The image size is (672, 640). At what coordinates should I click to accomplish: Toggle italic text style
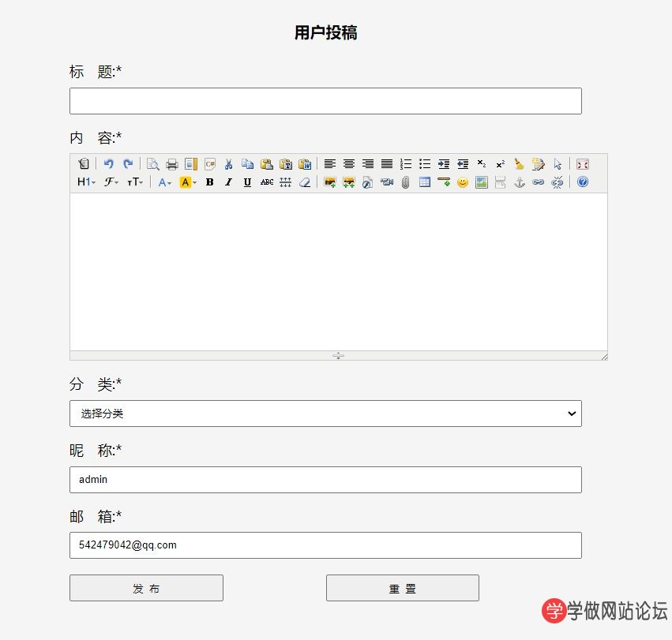(228, 182)
